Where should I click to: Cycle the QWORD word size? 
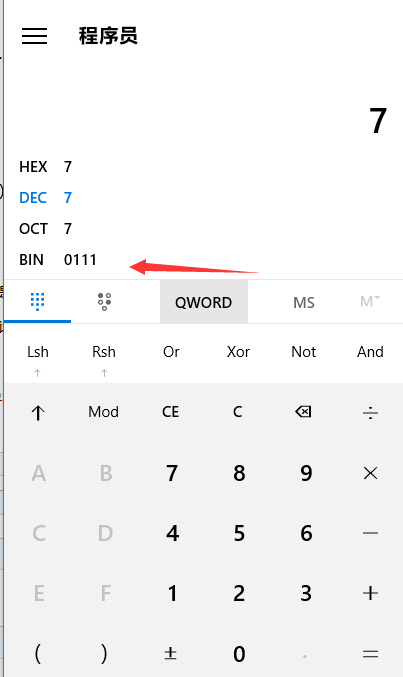click(x=203, y=302)
